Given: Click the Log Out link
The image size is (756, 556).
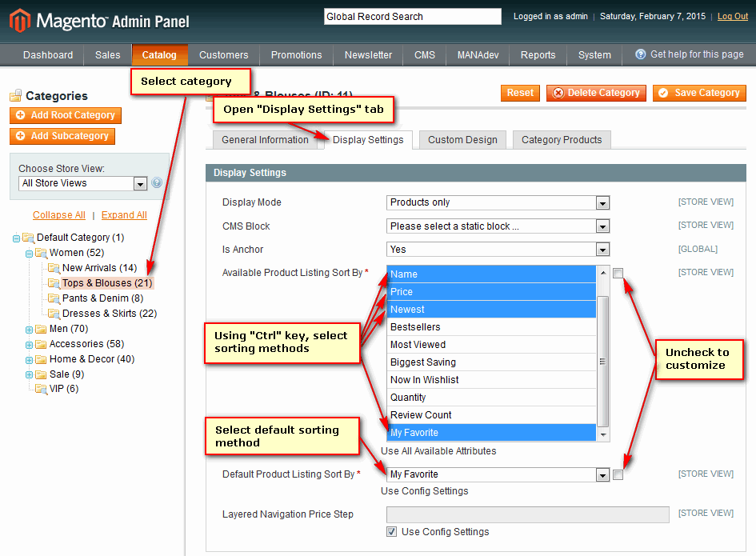Looking at the screenshot, I should [732, 16].
